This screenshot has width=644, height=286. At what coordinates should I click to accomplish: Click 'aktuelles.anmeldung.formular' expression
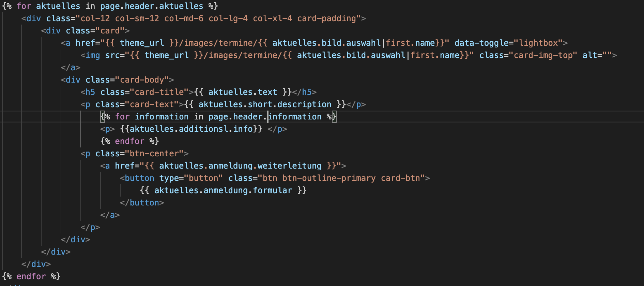point(223,190)
